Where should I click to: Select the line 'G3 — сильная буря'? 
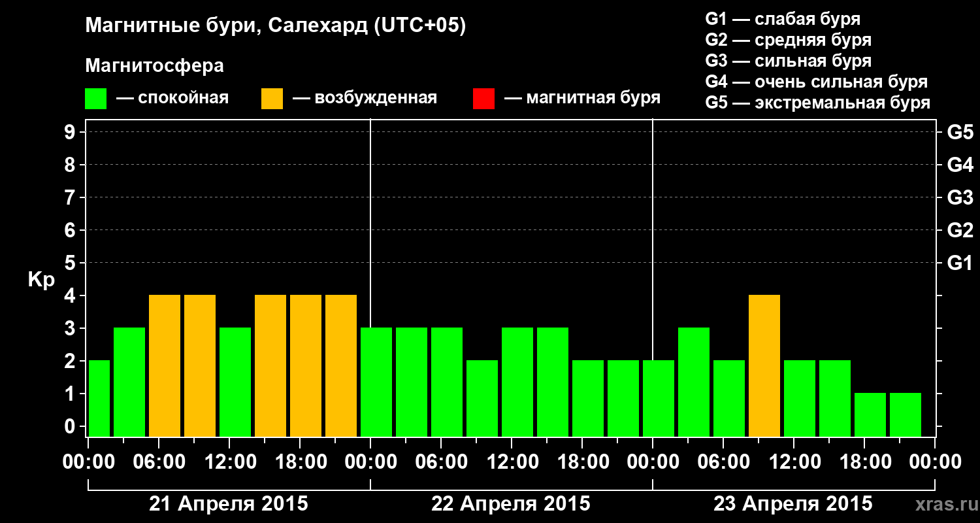[x=789, y=61]
